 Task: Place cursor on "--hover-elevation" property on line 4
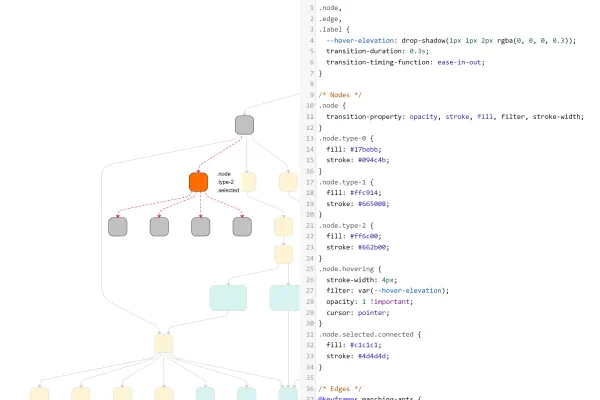pyautogui.click(x=360, y=41)
